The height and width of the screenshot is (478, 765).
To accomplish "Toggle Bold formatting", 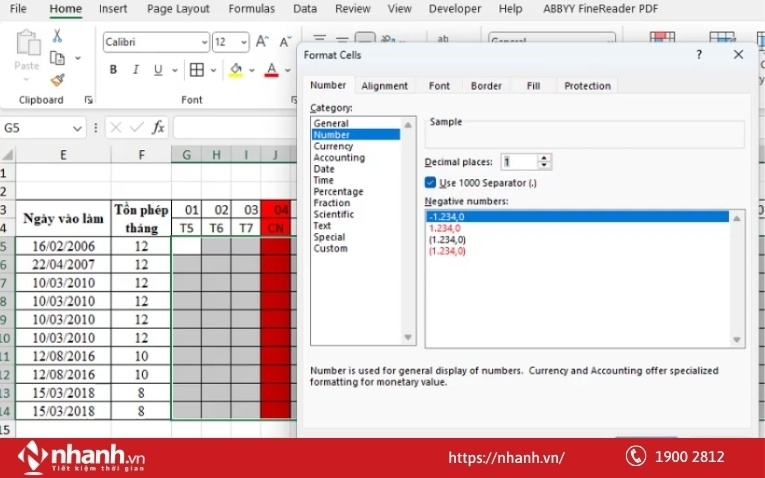I will click(x=113, y=70).
